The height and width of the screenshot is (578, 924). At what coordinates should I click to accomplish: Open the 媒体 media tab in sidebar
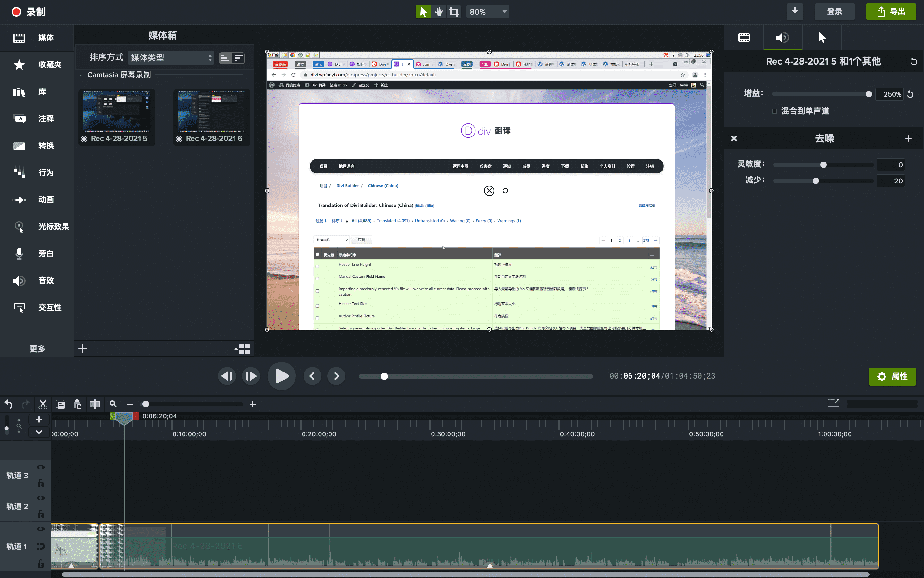[37, 38]
